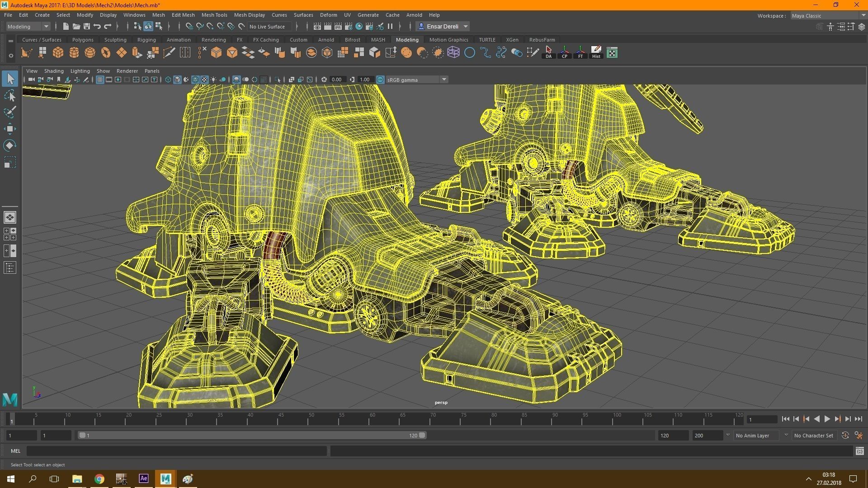The width and height of the screenshot is (868, 488).
Task: Click the IPR render icon
Action: click(338, 26)
